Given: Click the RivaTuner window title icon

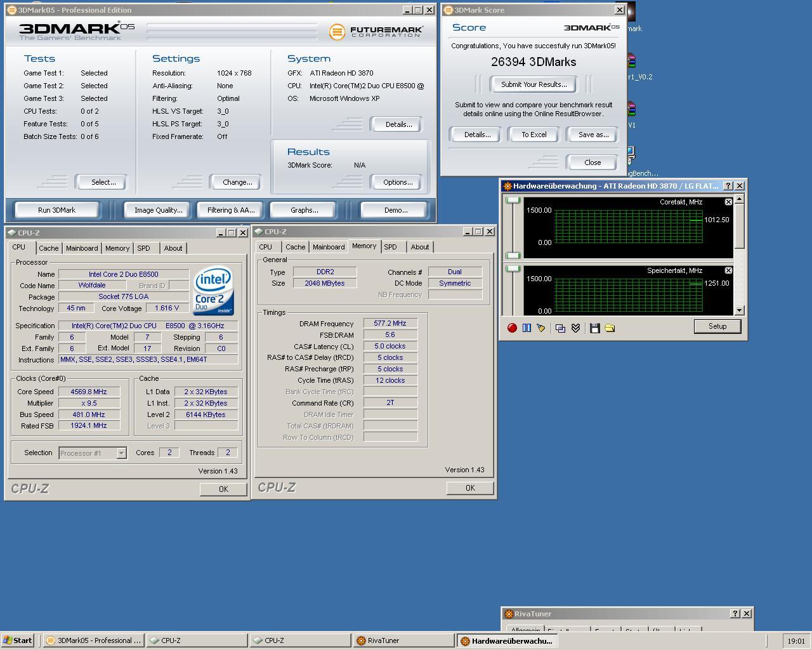Looking at the screenshot, I should coord(508,614).
